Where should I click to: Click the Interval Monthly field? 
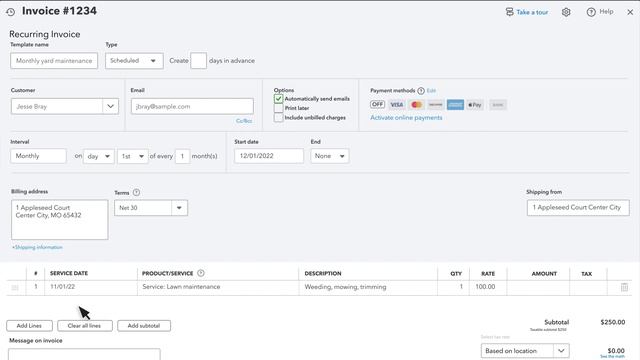tap(38, 156)
